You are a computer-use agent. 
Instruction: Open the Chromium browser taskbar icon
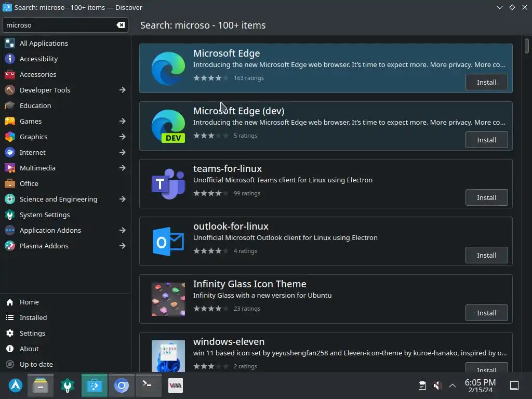122,385
